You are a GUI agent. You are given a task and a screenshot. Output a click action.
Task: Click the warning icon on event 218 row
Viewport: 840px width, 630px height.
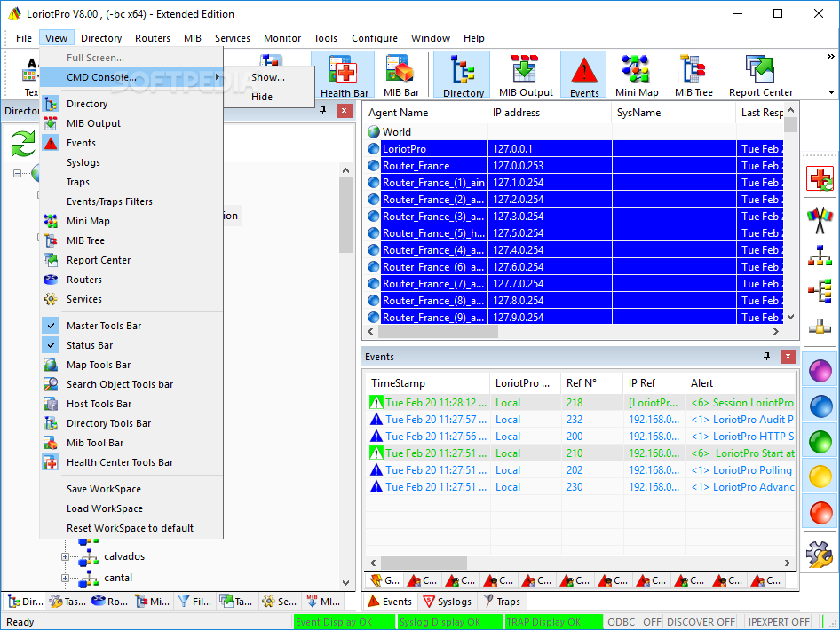tap(376, 403)
